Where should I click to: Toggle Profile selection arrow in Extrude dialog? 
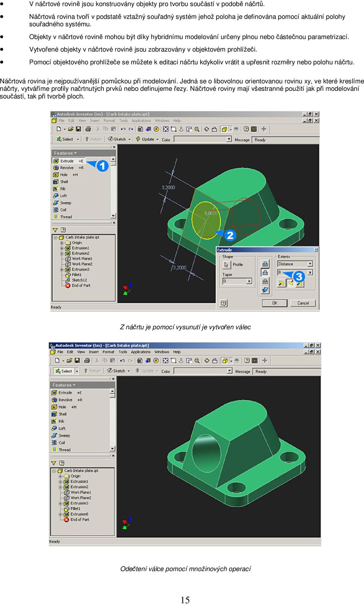pyautogui.click(x=226, y=265)
